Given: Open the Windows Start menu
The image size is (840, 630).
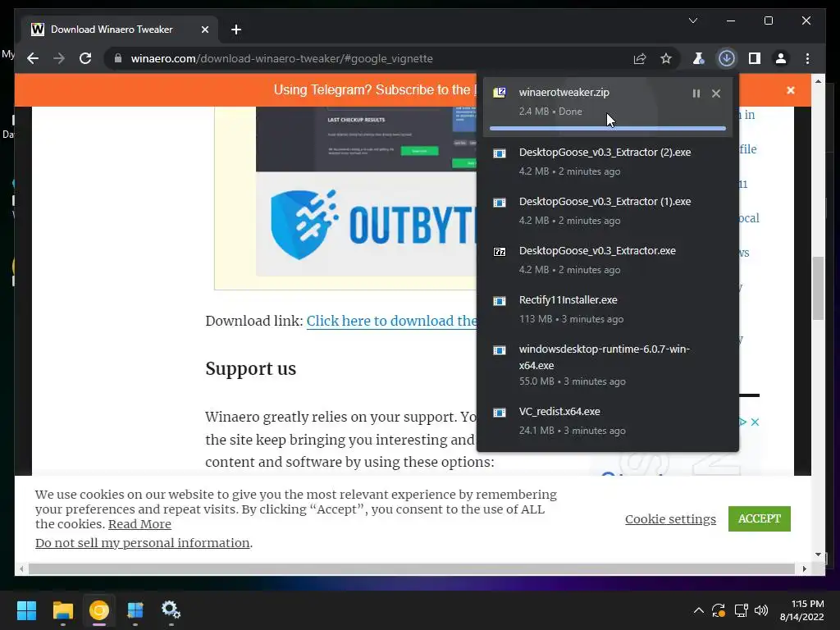Looking at the screenshot, I should tap(26, 610).
